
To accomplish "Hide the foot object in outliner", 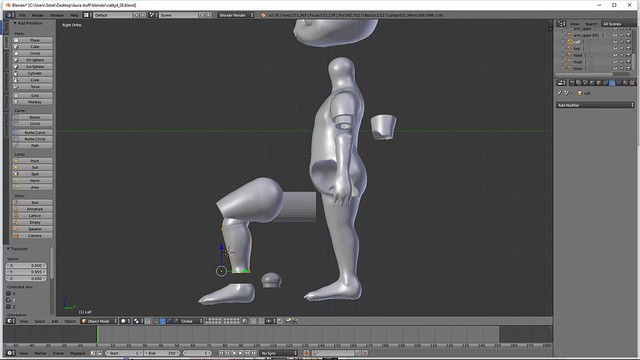I will (615, 49).
